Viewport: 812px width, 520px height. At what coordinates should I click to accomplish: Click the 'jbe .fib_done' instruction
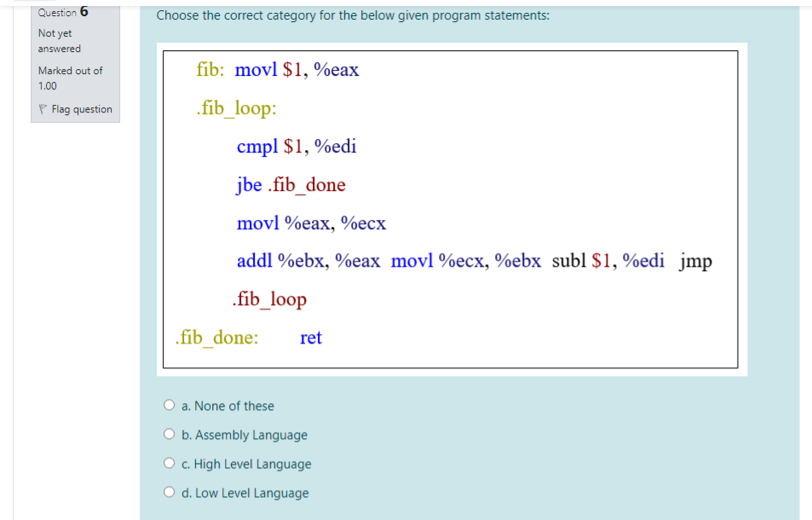(x=291, y=185)
